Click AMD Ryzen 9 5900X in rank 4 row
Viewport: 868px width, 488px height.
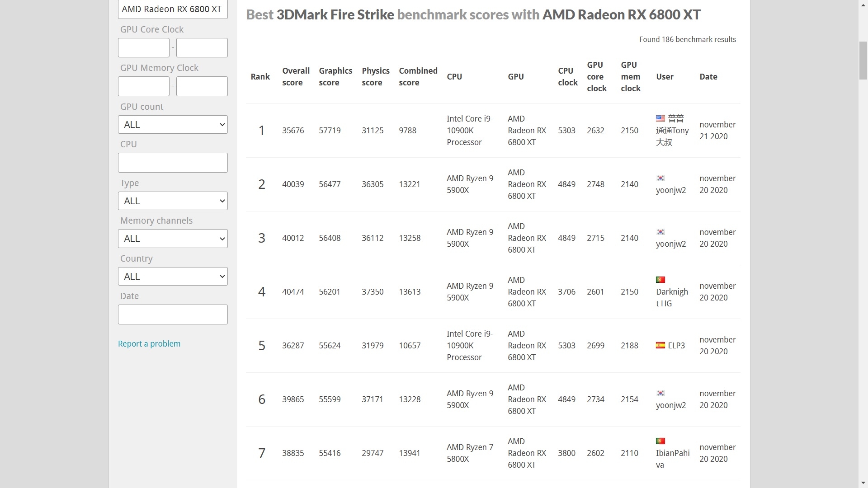coord(470,292)
